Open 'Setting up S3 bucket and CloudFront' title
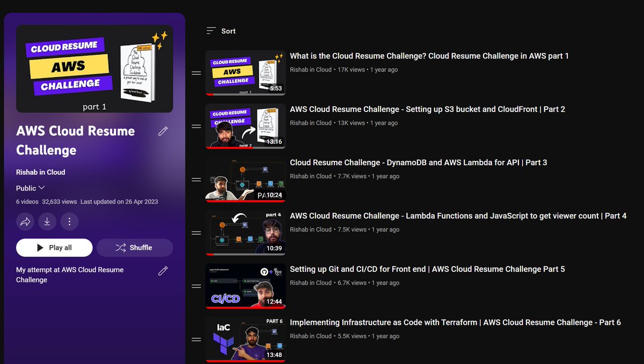Viewport: 644px width, 364px height. pyautogui.click(x=428, y=109)
